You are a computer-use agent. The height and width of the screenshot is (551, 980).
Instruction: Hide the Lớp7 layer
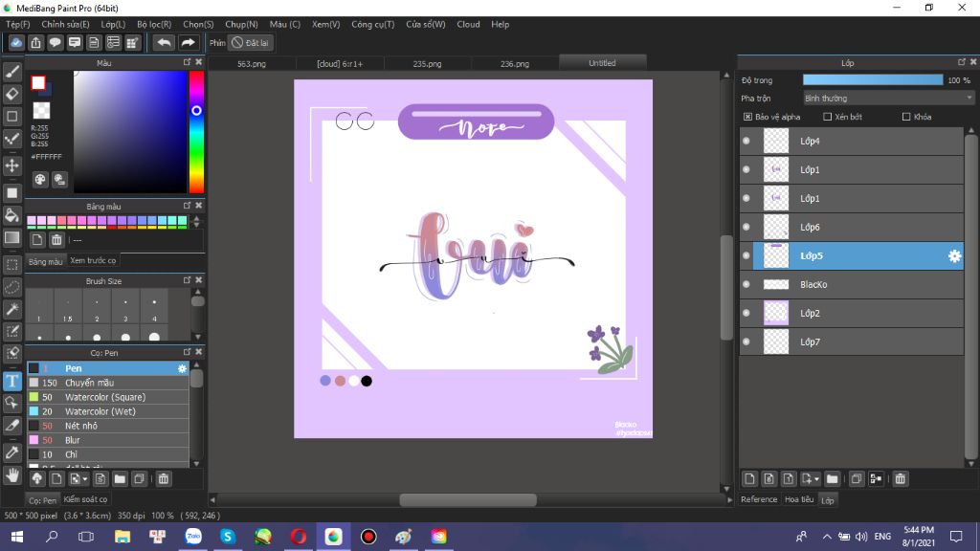[x=746, y=342]
